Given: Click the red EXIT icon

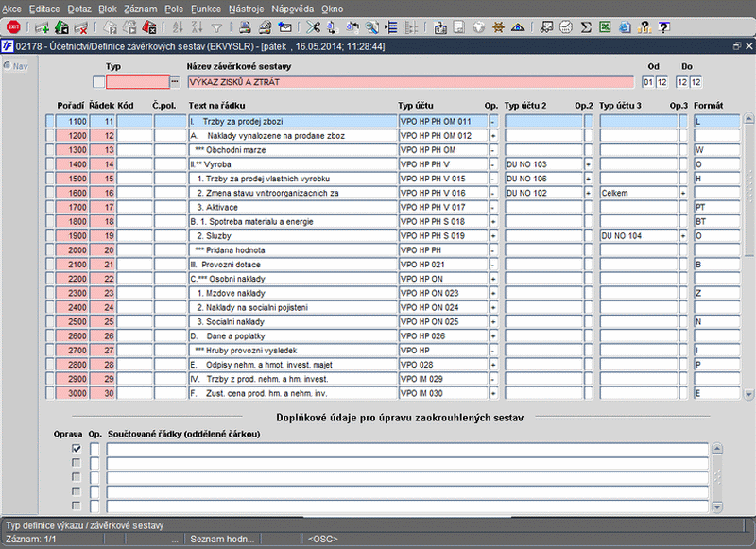Looking at the screenshot, I should pyautogui.click(x=13, y=27).
